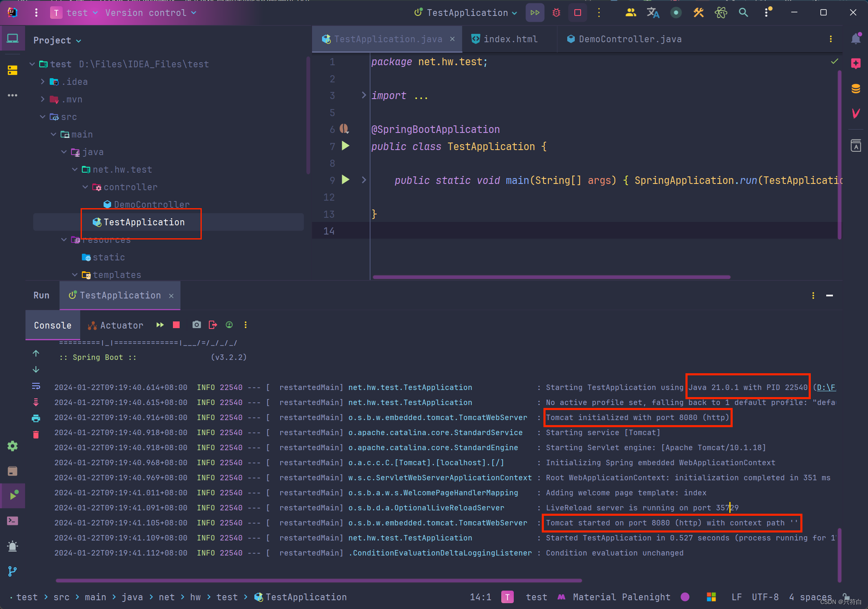The image size is (868, 609).
Task: Click Material Palenight theme in status bar
Action: (621, 597)
